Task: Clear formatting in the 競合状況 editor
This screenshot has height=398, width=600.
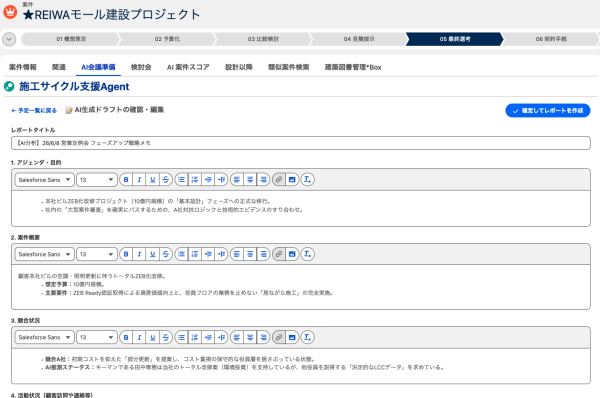Action: 307,338
